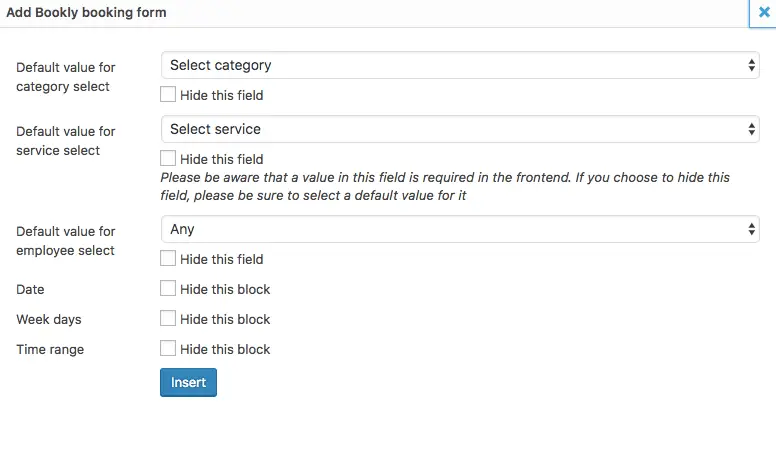776x459 pixels.
Task: Open the Select category dropdown
Action: (x=460, y=65)
